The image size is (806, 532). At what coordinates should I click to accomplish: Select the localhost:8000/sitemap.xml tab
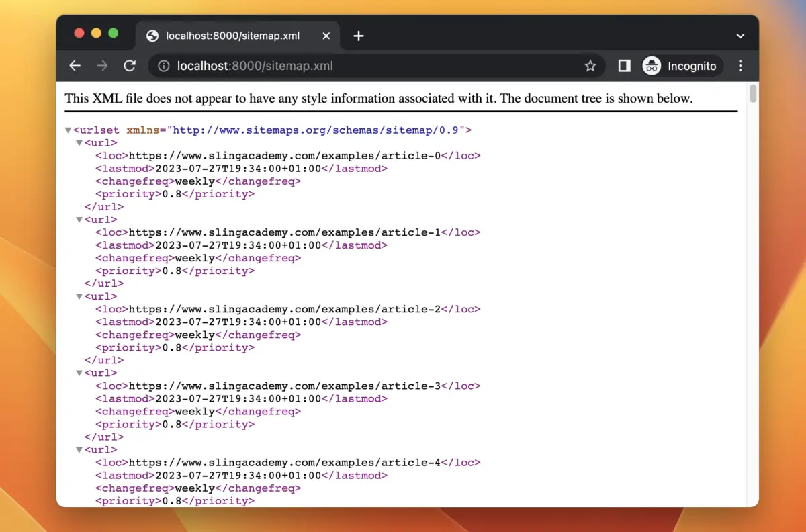coord(238,36)
